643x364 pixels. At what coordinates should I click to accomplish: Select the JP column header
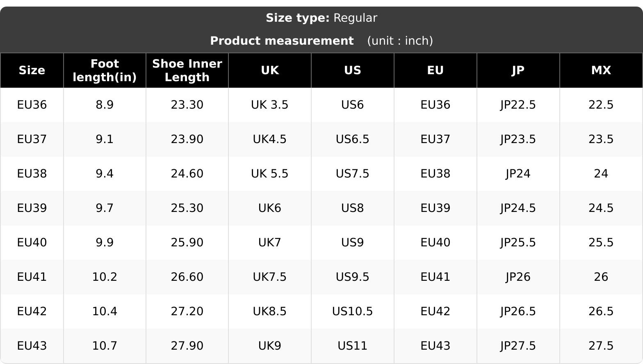[x=518, y=71]
